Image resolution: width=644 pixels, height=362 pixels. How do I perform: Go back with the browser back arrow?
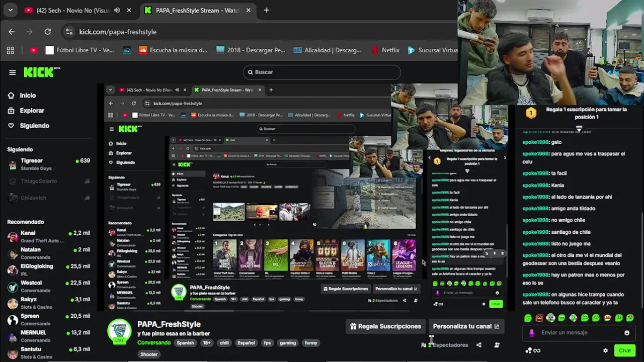12,32
